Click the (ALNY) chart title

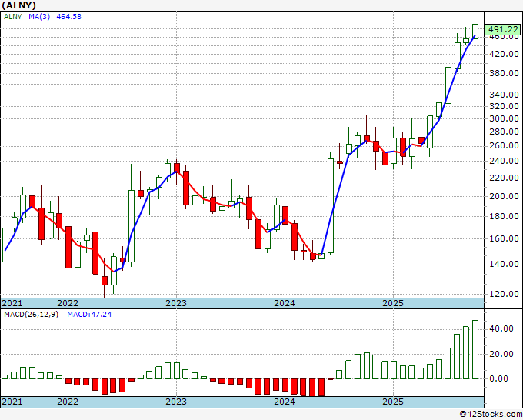[18, 5]
